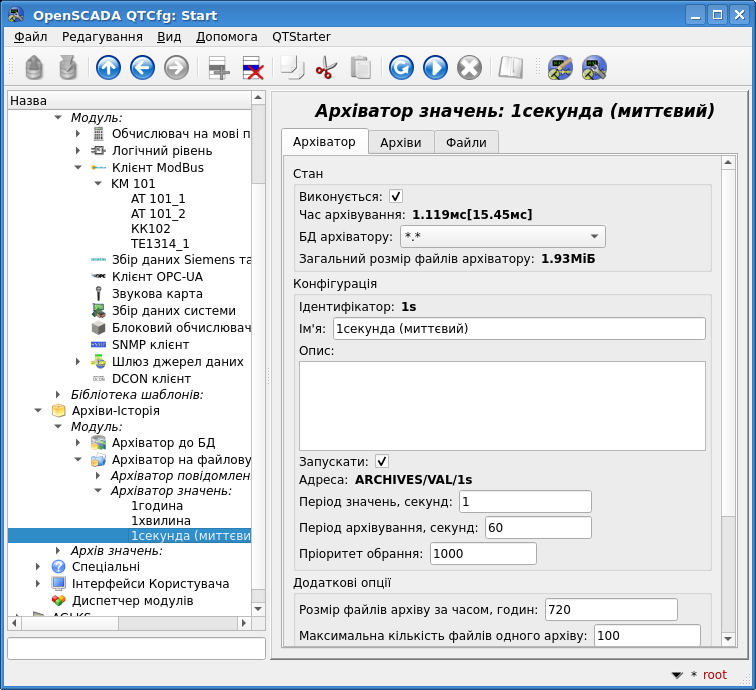
Task: Collapse the Архіви-Історія tree node
Action: (x=38, y=410)
